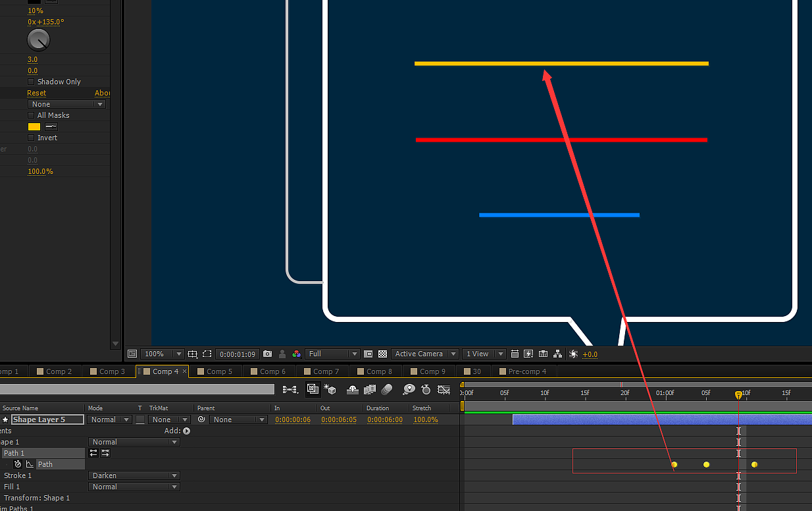Open the magnification 100% dropdown
Screen dimensions: 812x511
coord(162,354)
